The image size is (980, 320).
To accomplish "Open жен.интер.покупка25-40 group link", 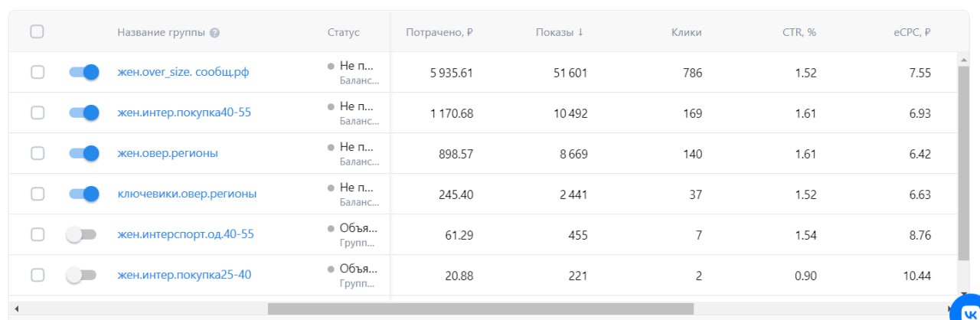I will (184, 276).
